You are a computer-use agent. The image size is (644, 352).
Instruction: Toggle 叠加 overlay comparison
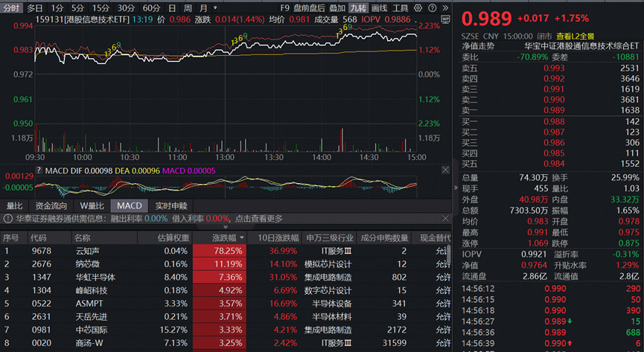click(x=337, y=8)
